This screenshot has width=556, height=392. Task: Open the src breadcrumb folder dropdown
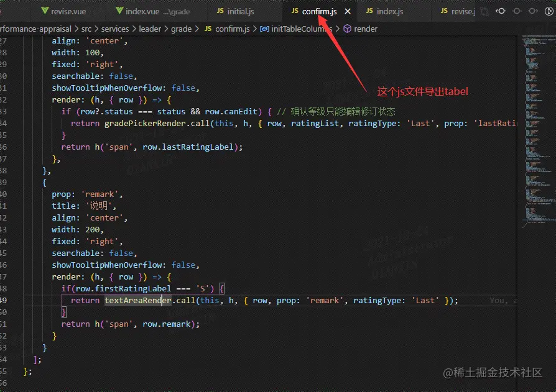click(86, 29)
